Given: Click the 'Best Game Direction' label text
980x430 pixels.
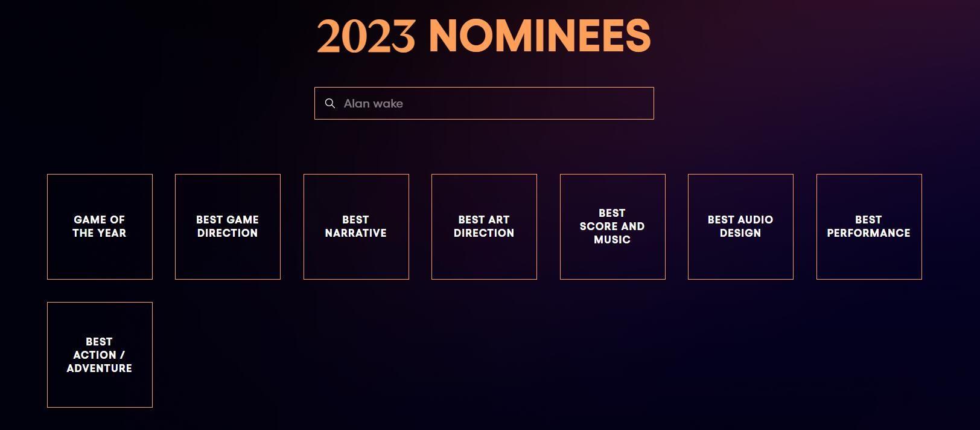Looking at the screenshot, I should (x=227, y=226).
